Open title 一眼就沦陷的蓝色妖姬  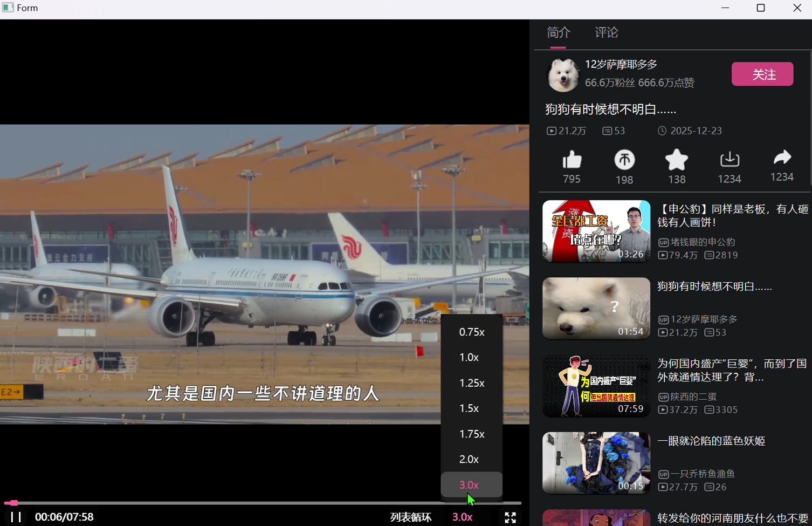point(711,441)
